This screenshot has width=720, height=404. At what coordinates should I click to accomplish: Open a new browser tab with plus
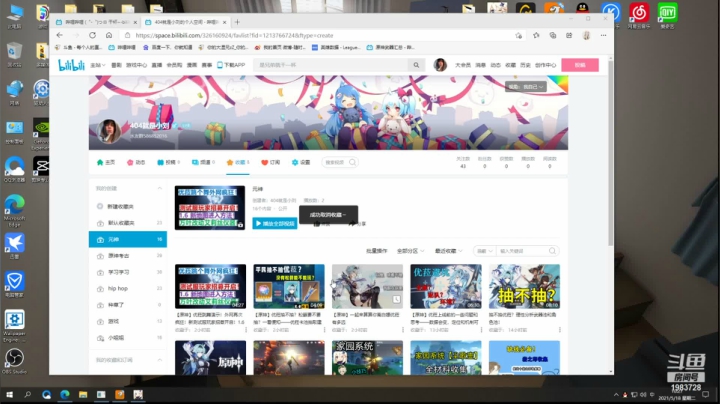click(237, 22)
